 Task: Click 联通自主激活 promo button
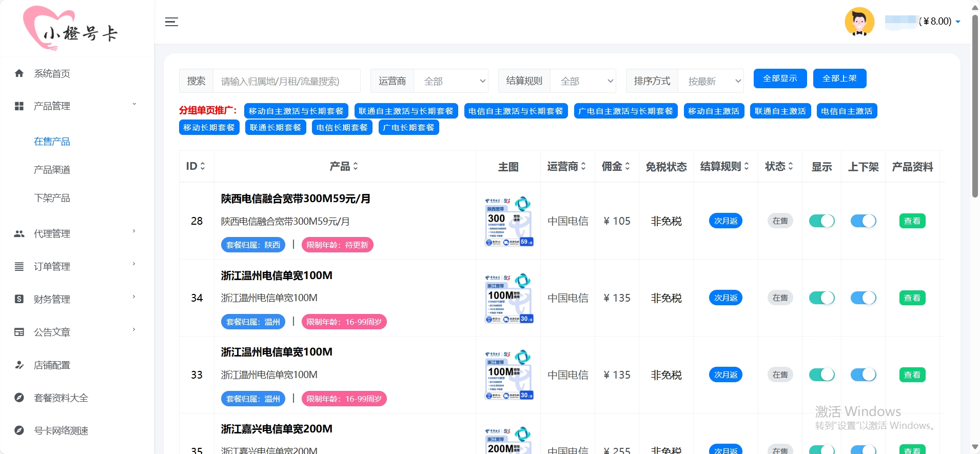(x=780, y=111)
